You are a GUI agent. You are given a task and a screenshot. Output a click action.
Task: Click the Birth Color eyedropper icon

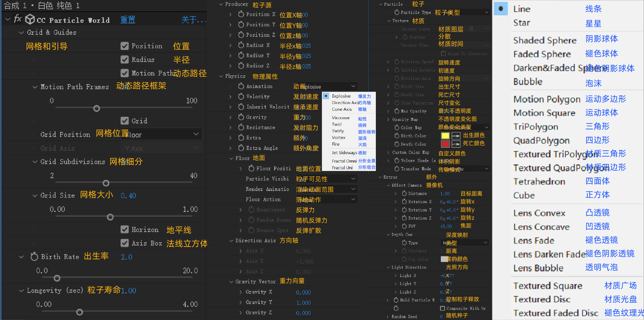tap(456, 136)
